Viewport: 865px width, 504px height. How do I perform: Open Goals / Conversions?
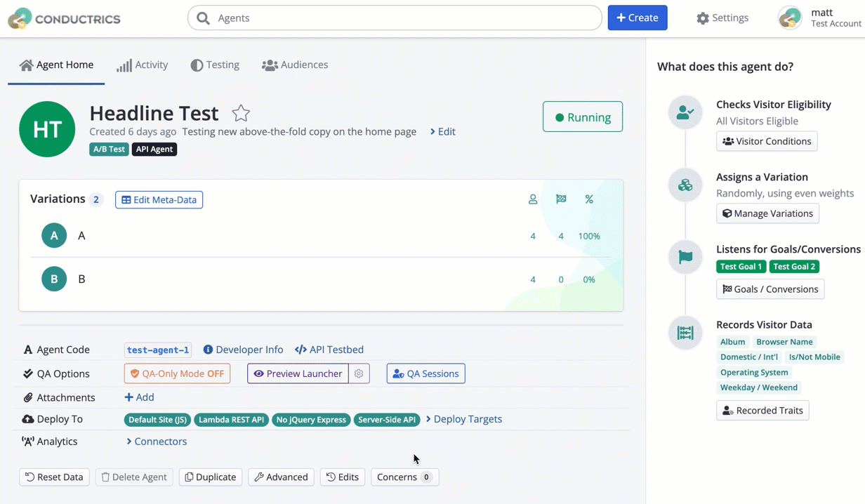coord(770,289)
